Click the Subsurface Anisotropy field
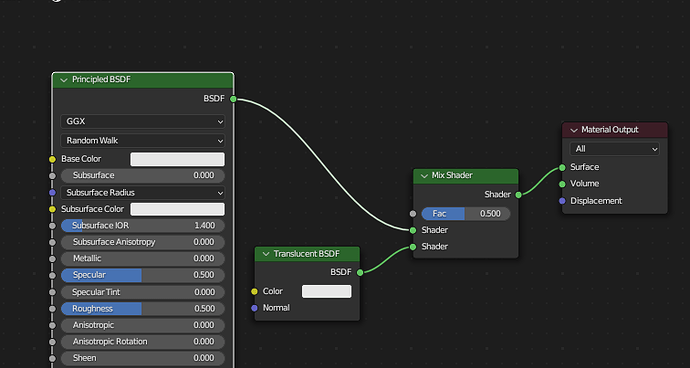The height and width of the screenshot is (368, 690). point(143,242)
